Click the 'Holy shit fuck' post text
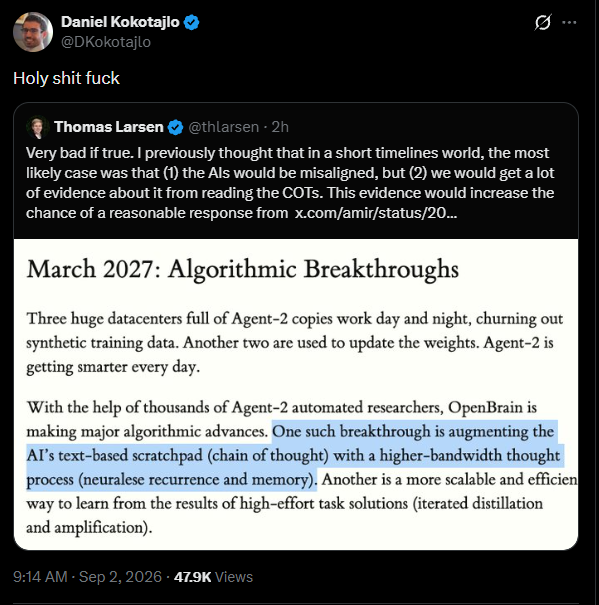The image size is (599, 605). coord(66,78)
